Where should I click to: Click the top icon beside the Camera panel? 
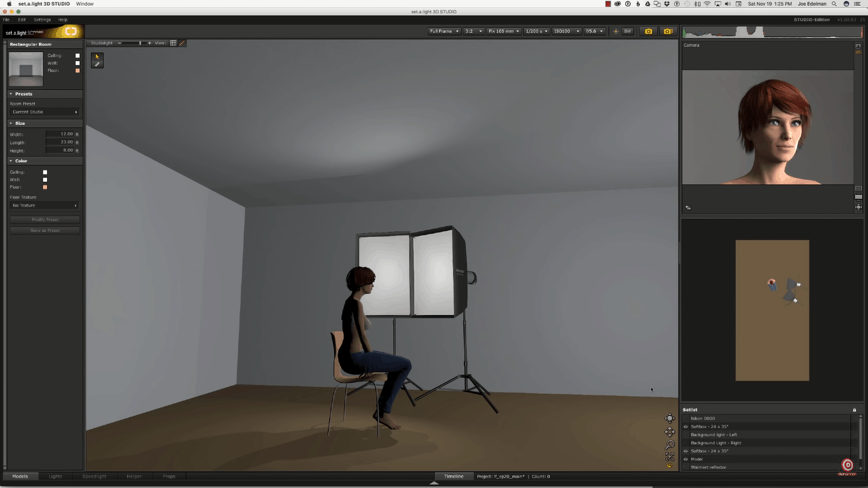858,46
